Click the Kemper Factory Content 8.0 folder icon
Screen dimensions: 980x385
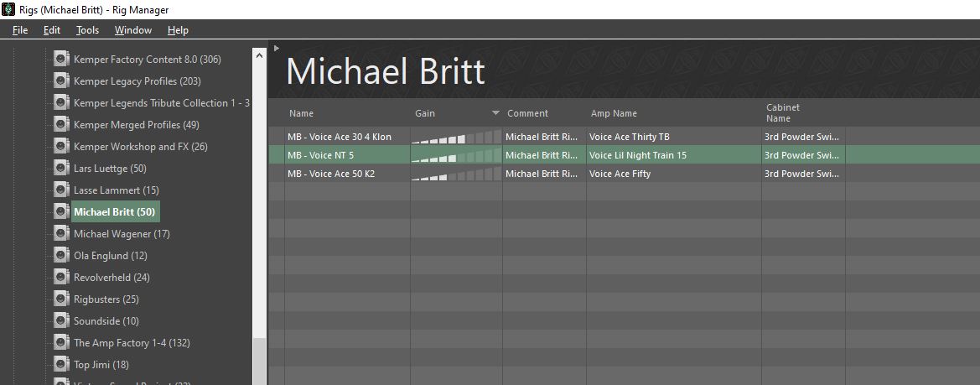(60, 60)
